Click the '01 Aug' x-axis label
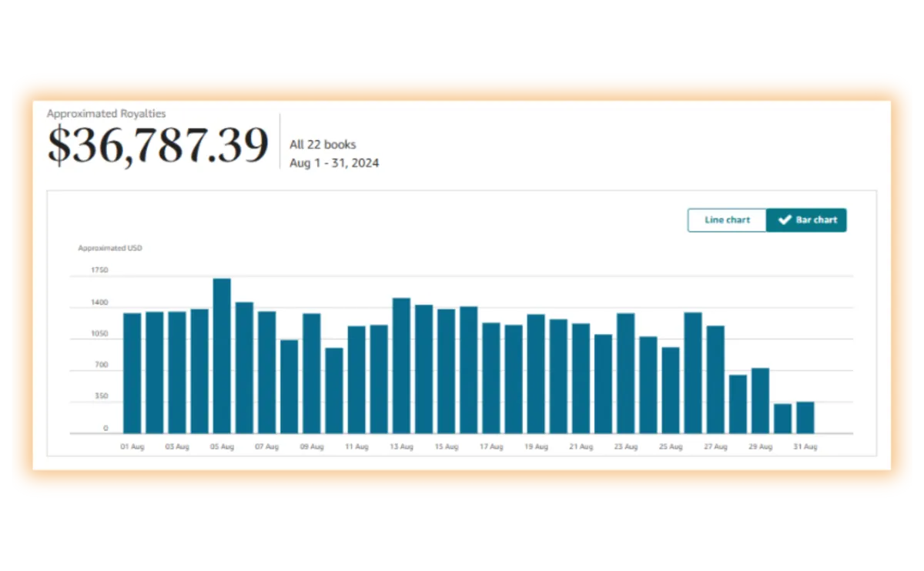This screenshot has width=924, height=571. [132, 447]
